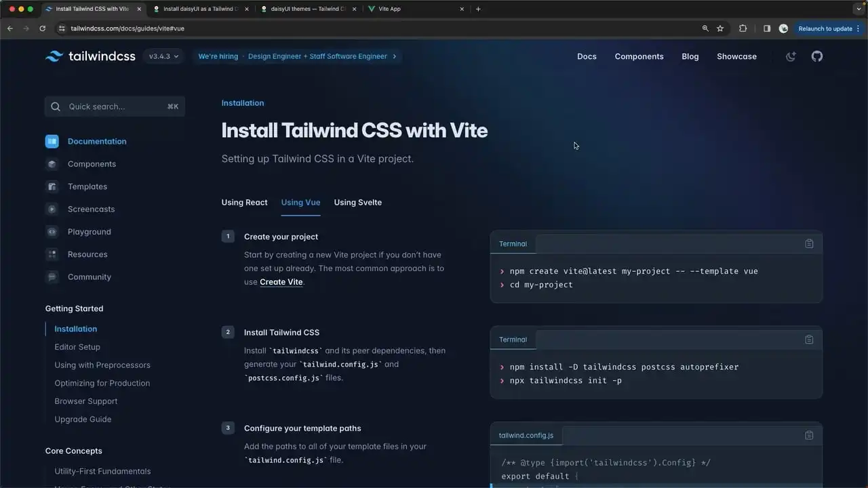The width and height of the screenshot is (868, 488).
Task: Click the Documentation sidebar icon
Action: (x=52, y=142)
